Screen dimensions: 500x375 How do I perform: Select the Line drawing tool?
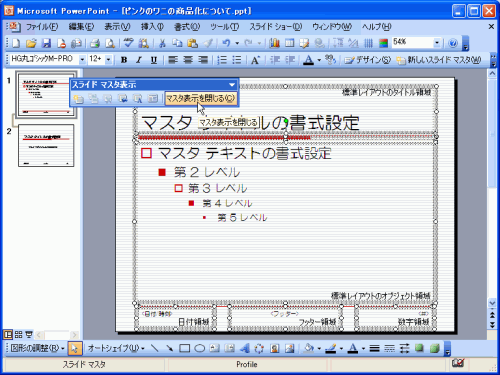pyautogui.click(x=154, y=348)
